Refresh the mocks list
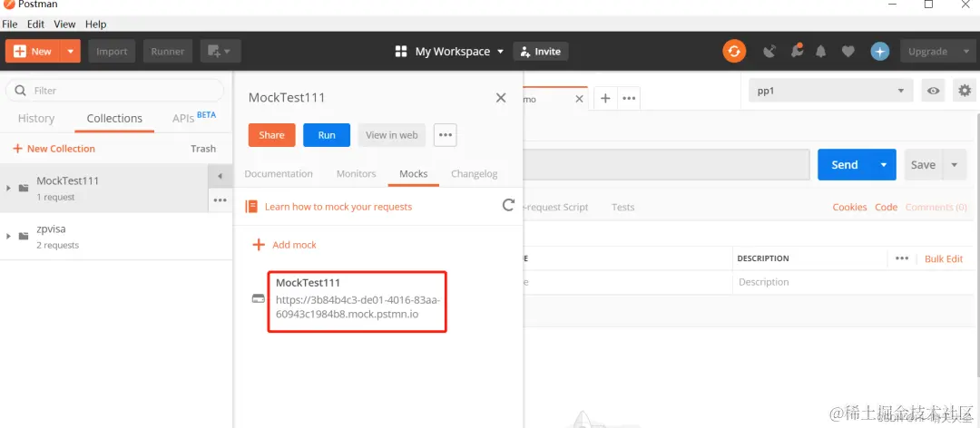Screen dimensions: 980x428 coord(509,205)
